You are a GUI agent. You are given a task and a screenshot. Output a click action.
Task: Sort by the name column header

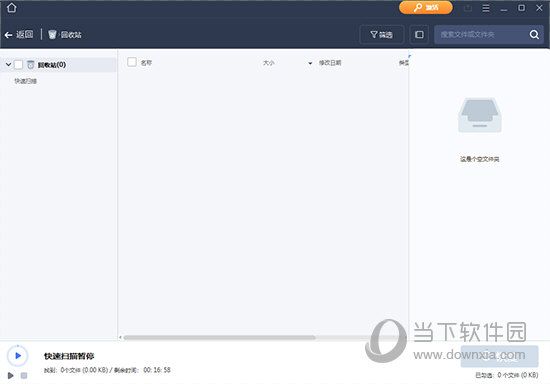pos(146,63)
